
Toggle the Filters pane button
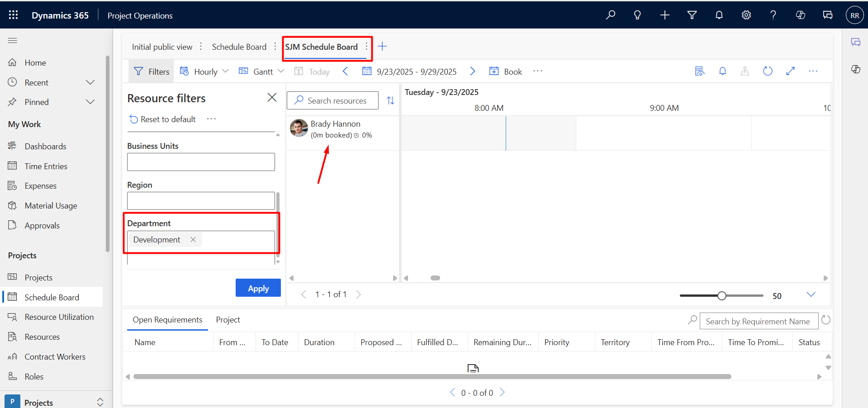pos(152,71)
